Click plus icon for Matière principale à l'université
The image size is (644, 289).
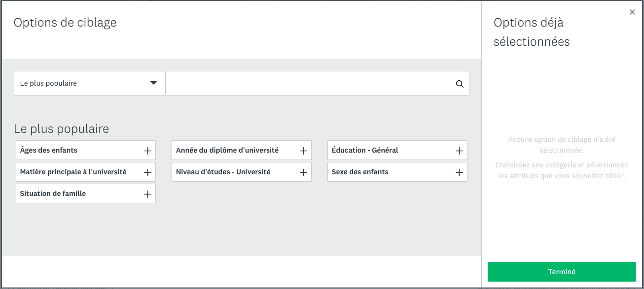coord(147,172)
